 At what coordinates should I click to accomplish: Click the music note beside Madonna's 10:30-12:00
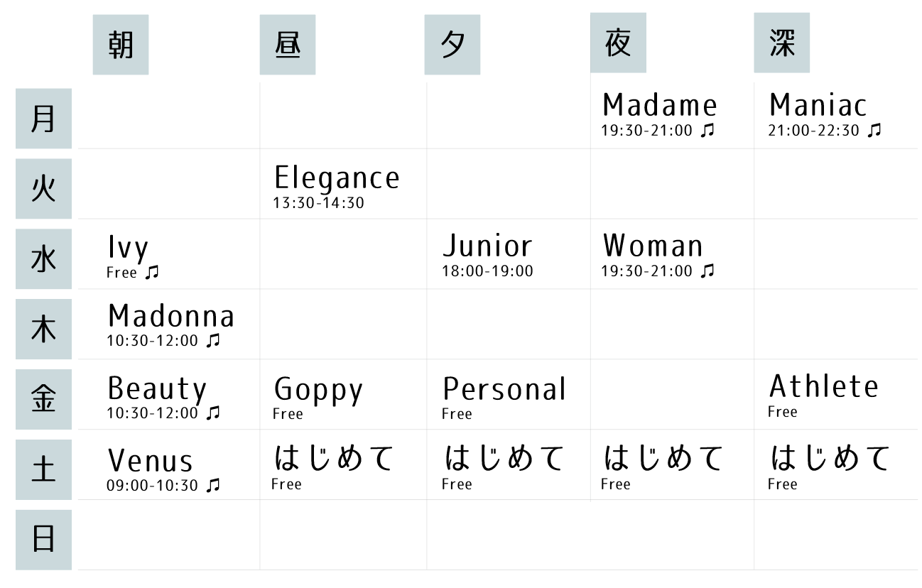point(213,341)
